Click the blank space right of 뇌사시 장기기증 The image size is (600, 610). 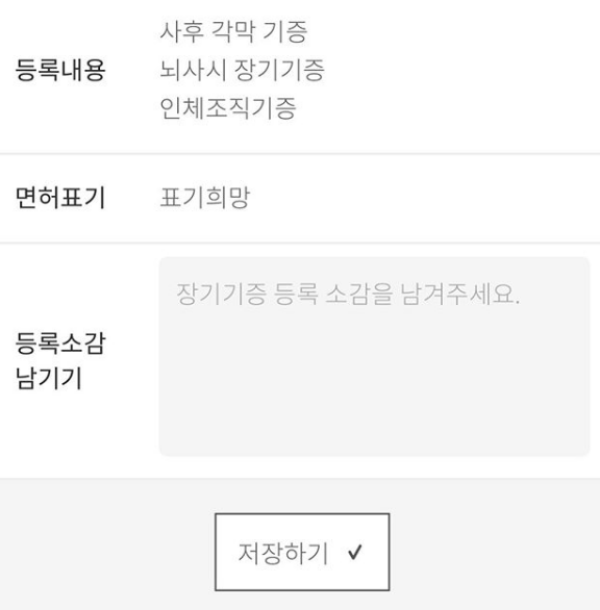(461, 70)
